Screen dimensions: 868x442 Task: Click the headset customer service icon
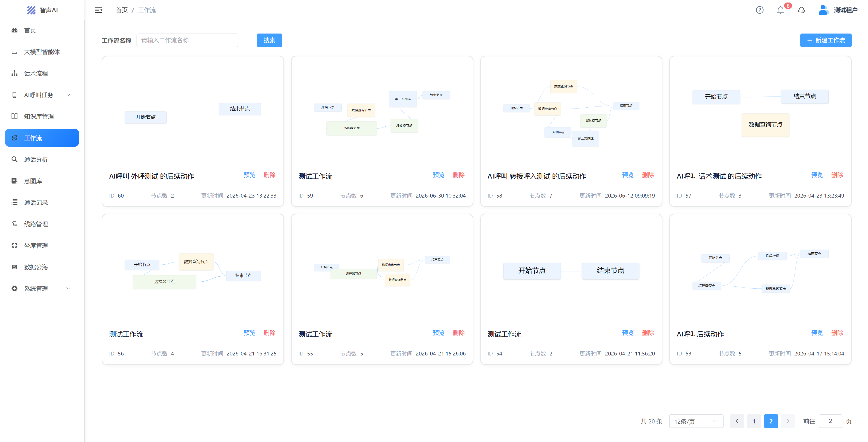coord(801,10)
